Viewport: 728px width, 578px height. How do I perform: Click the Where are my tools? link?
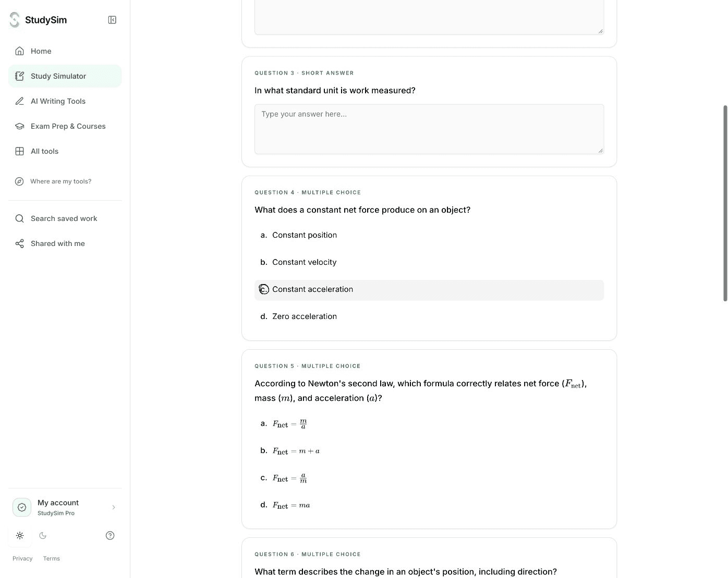coord(60,181)
